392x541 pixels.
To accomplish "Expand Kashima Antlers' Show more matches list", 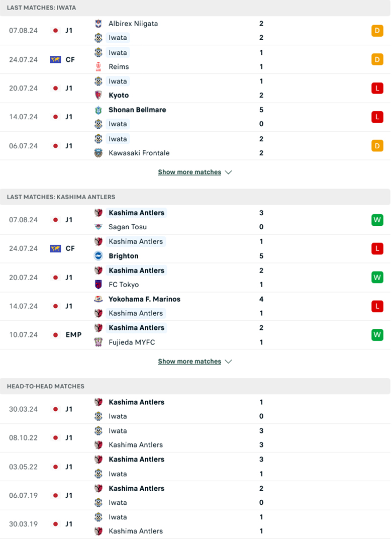I will point(195,361).
